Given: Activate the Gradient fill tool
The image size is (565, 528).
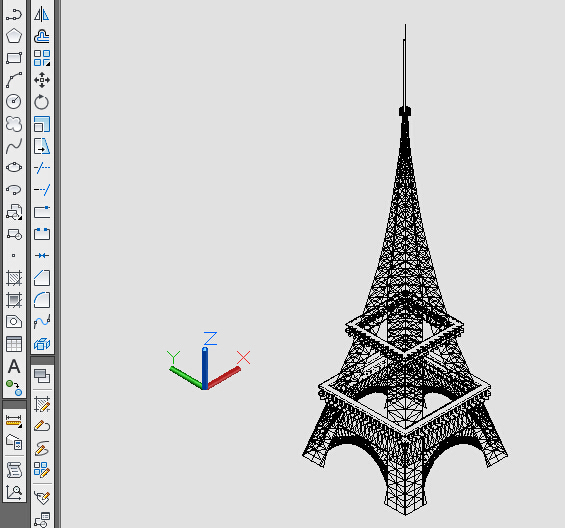Looking at the screenshot, I should point(14,300).
